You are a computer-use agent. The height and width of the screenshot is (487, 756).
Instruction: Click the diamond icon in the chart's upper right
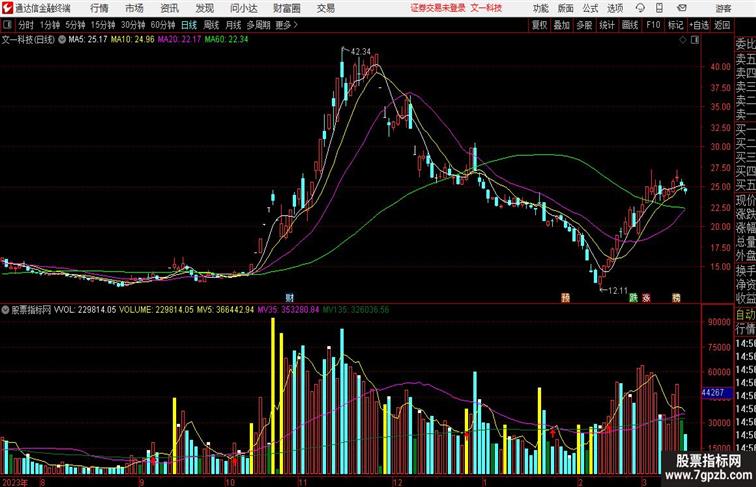[x=683, y=40]
